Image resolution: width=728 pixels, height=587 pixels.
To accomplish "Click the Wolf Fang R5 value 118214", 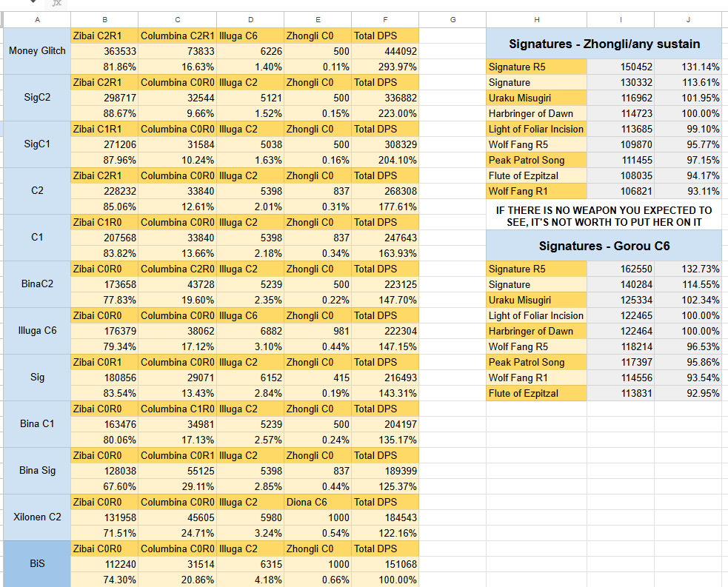I will coord(621,346).
